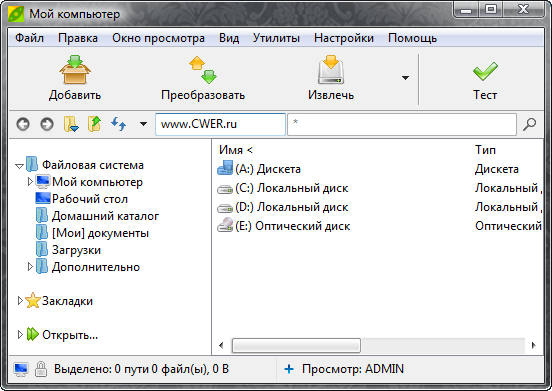This screenshot has height=391, width=552.
Task: Go forward with the right arrow
Action: pos(47,124)
